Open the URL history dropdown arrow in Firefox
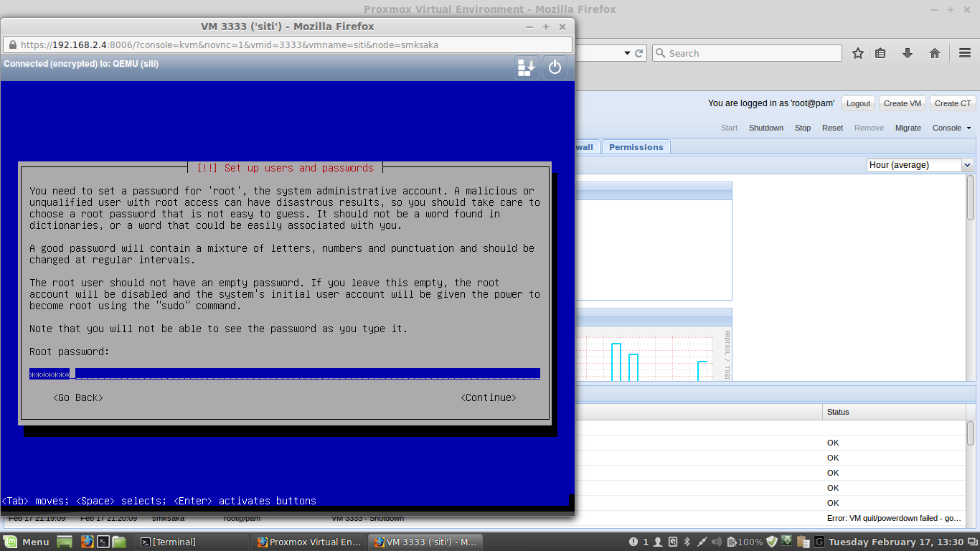 [x=627, y=53]
